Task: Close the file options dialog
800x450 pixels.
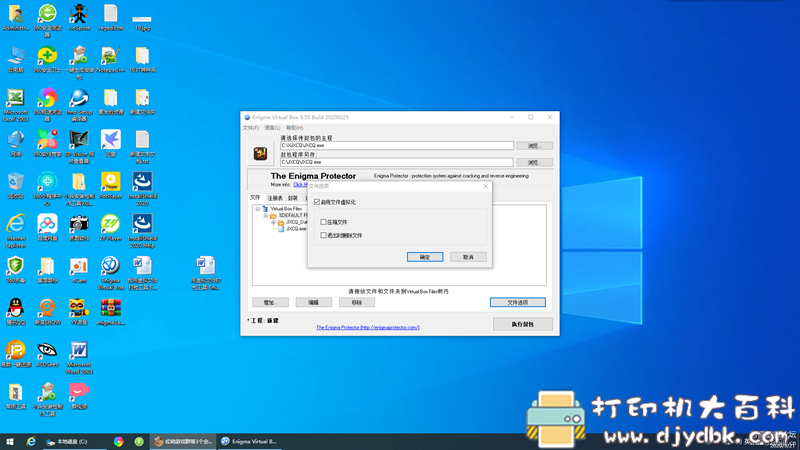Action: click(x=486, y=186)
